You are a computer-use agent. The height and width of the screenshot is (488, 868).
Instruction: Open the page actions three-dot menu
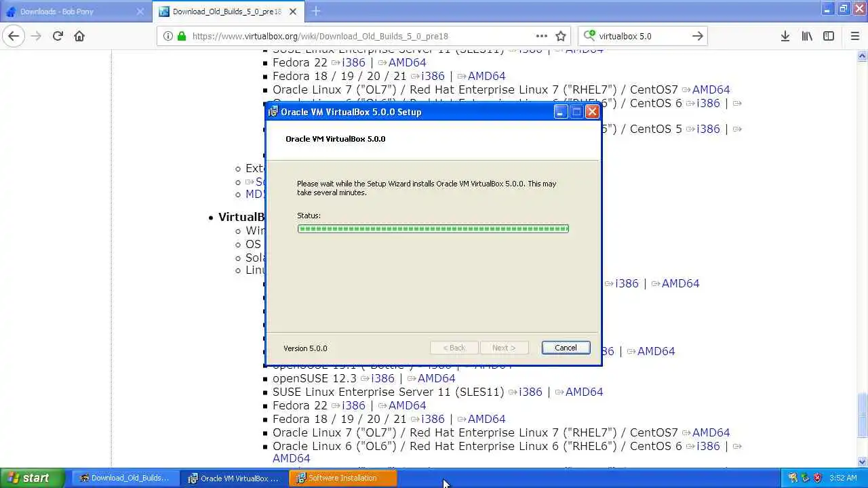pyautogui.click(x=541, y=36)
